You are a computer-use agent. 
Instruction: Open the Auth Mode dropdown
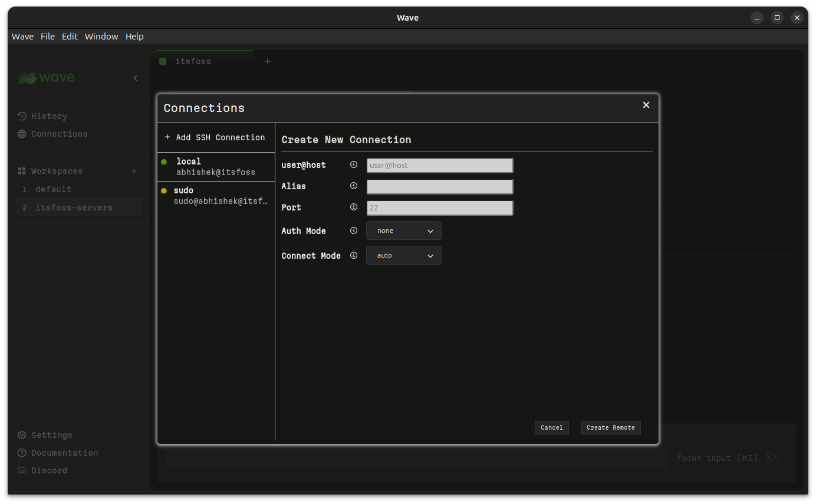point(403,230)
